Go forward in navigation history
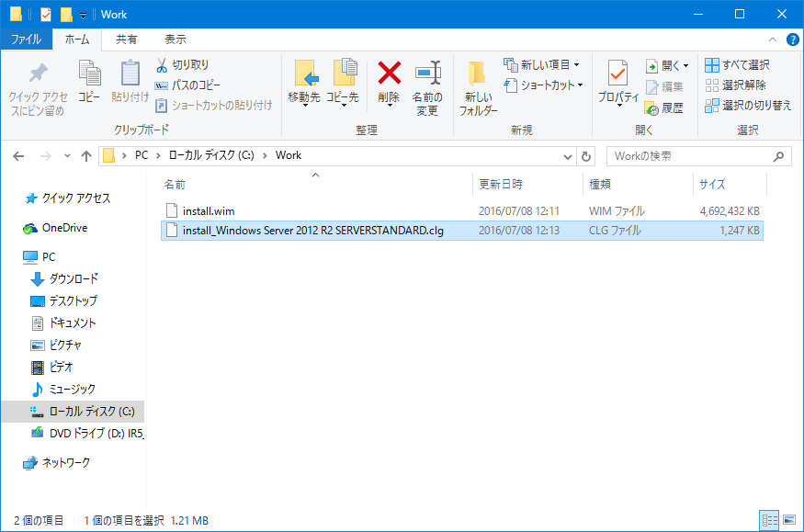The image size is (804, 532). point(46,156)
